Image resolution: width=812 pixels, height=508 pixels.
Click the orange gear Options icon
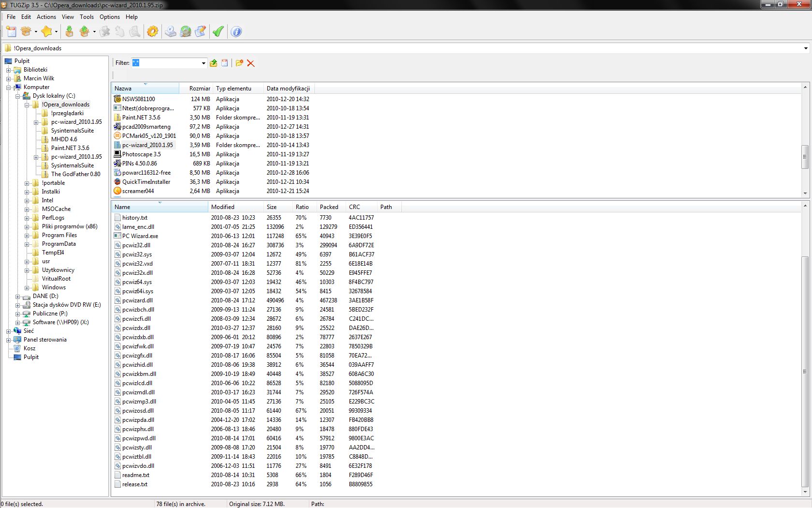tap(153, 31)
